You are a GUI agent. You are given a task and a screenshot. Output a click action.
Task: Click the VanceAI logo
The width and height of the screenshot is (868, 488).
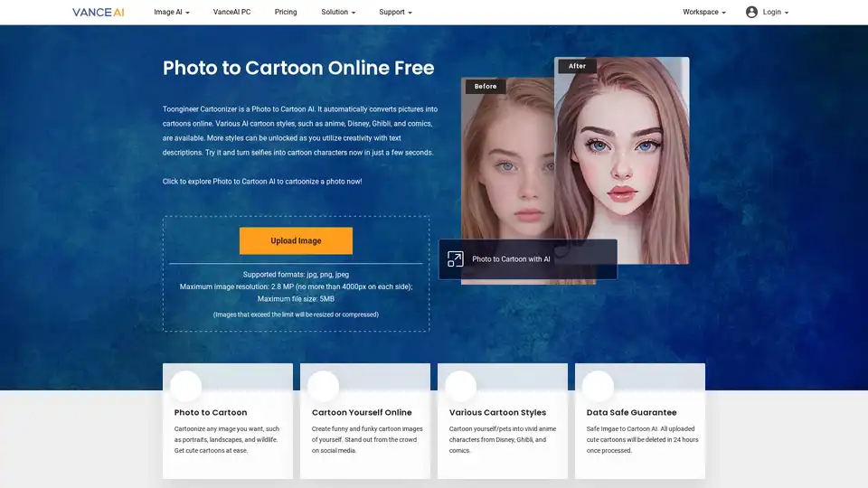coord(98,13)
